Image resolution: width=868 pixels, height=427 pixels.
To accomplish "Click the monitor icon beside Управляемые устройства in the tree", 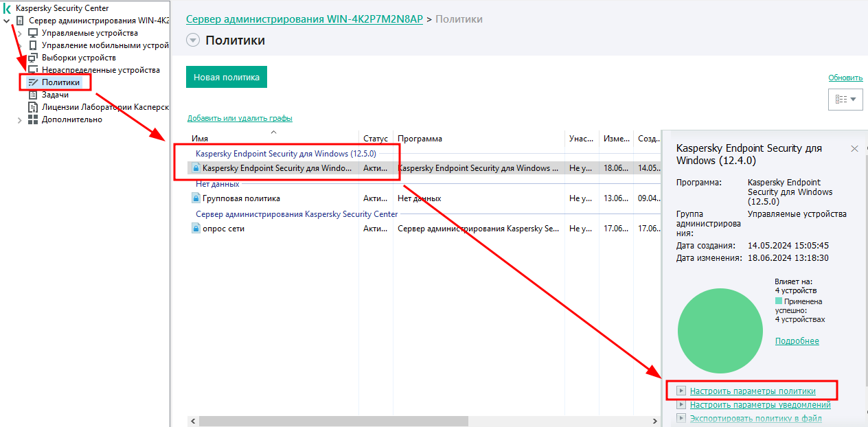I will coord(33,33).
